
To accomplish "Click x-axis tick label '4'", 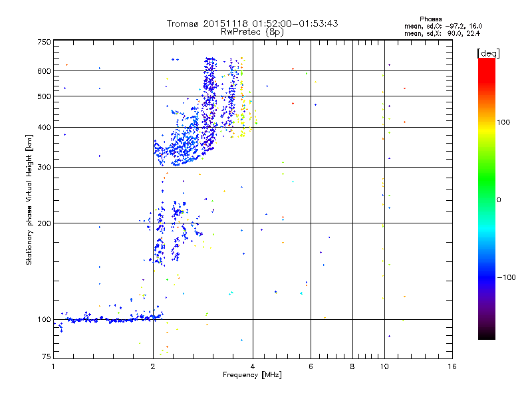I will pos(253,366).
